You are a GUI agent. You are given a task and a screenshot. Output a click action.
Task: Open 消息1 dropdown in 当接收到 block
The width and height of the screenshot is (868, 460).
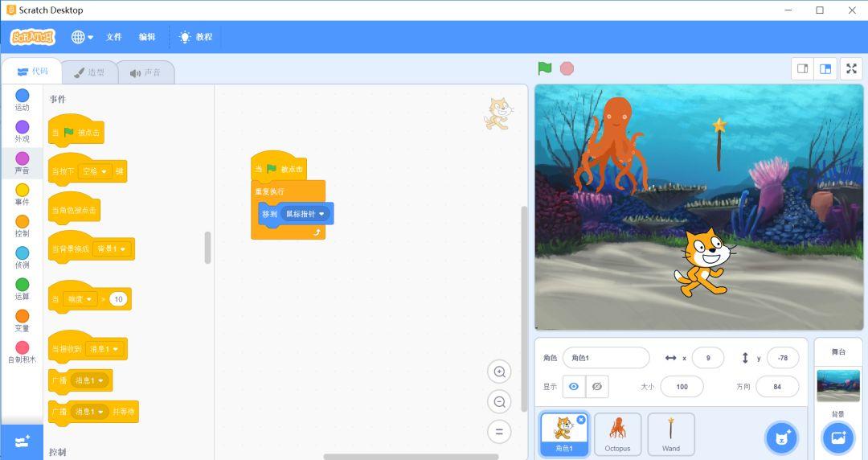[104, 349]
